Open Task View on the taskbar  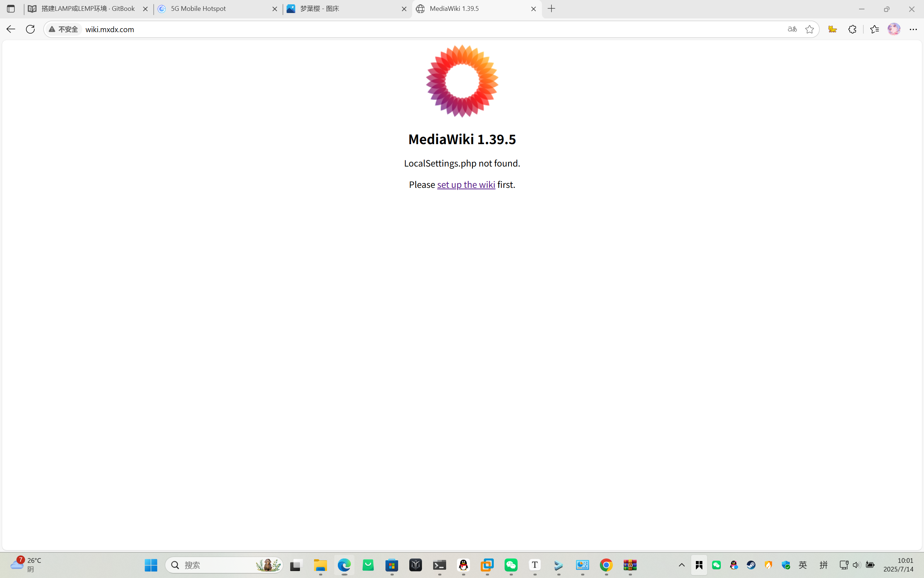[296, 565]
